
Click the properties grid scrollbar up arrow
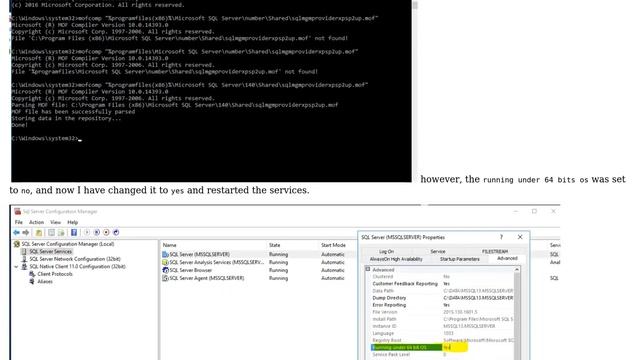click(x=517, y=270)
